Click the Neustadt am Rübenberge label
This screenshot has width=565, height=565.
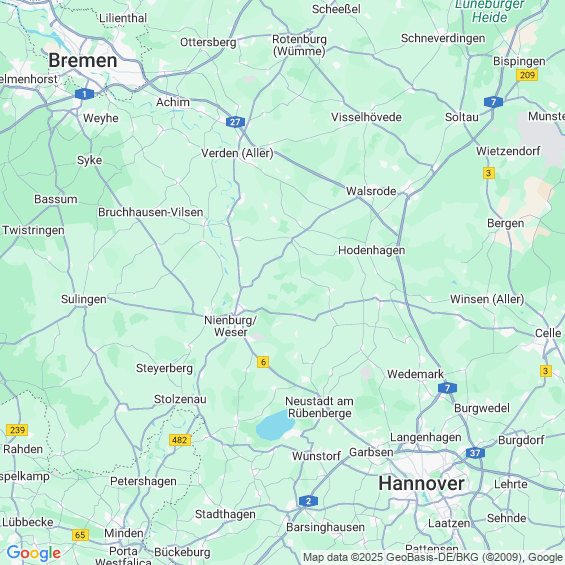pyautogui.click(x=320, y=407)
